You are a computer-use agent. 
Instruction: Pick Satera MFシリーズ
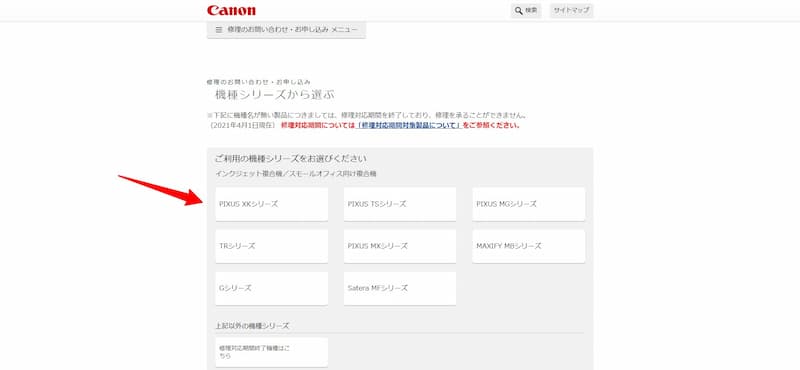click(400, 288)
